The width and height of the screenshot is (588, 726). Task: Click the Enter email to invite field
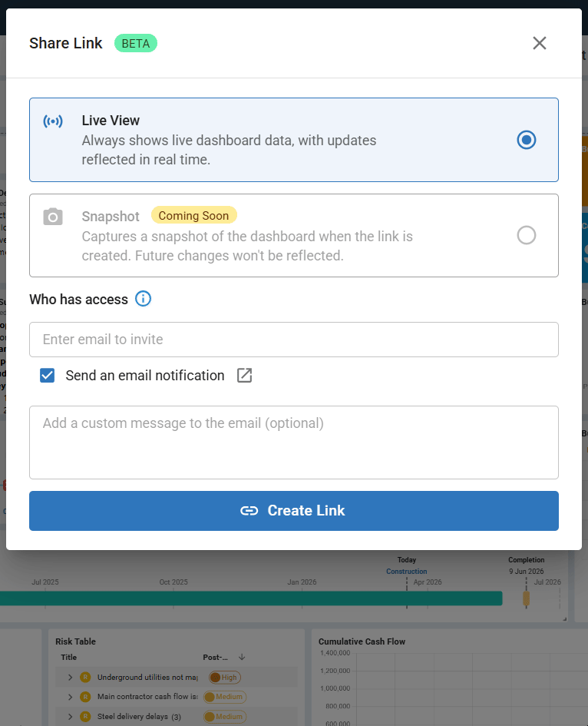click(x=294, y=340)
